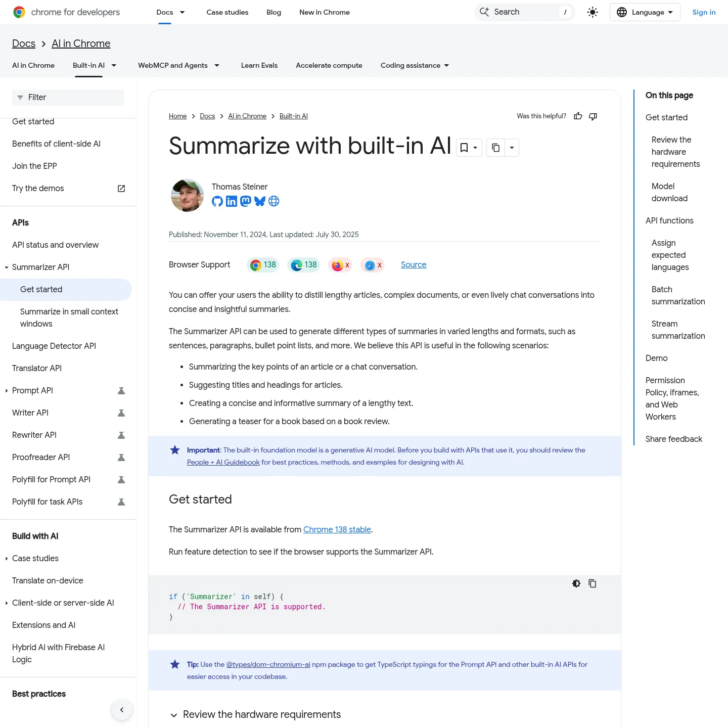Collapse Review the hardware requirements section
Image resolution: width=728 pixels, height=728 pixels.
tap(174, 715)
